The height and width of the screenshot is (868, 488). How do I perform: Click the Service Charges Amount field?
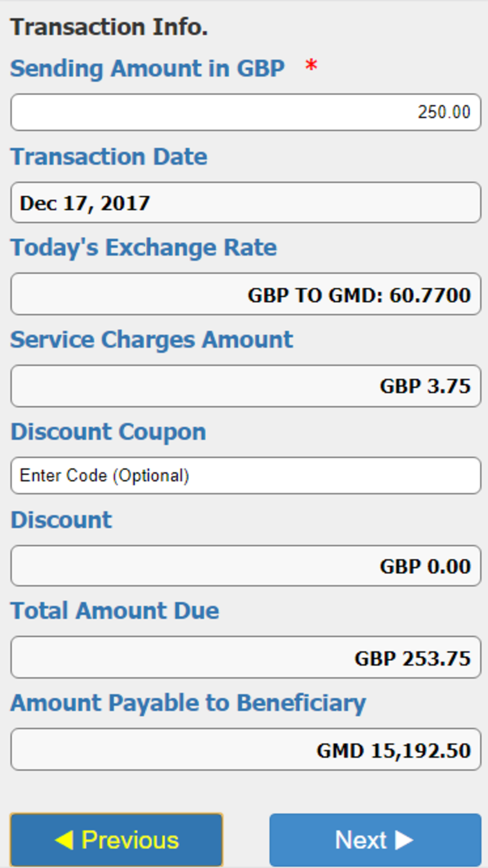coord(246,386)
